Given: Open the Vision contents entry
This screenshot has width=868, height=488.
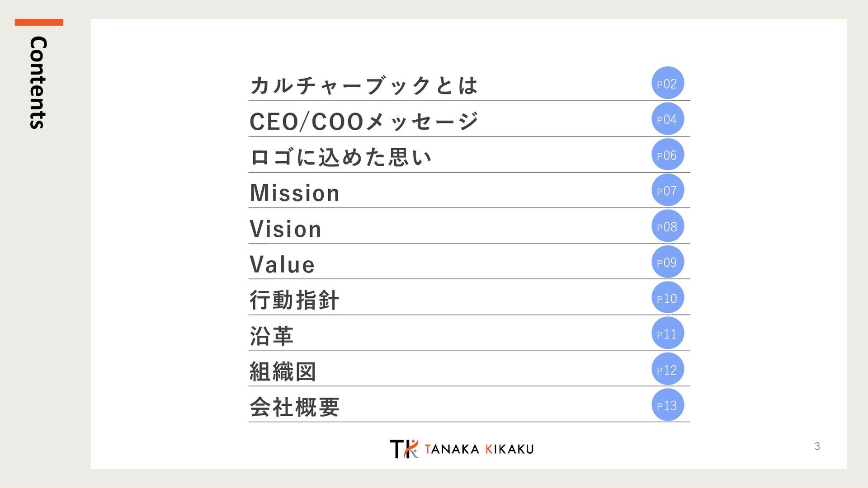Looking at the screenshot, I should point(286,229).
